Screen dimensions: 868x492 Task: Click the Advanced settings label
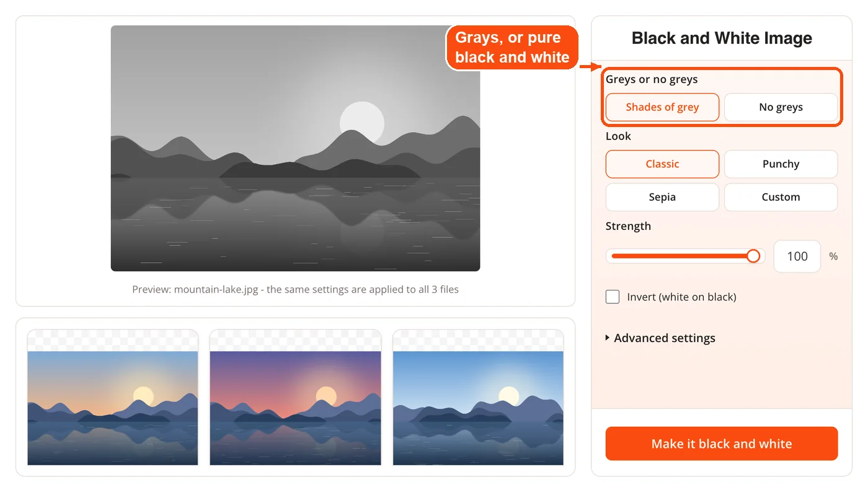coord(665,338)
